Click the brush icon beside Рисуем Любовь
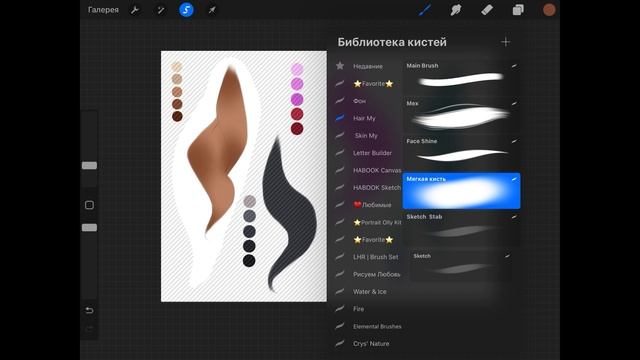This screenshot has height=360, width=640. [x=340, y=274]
